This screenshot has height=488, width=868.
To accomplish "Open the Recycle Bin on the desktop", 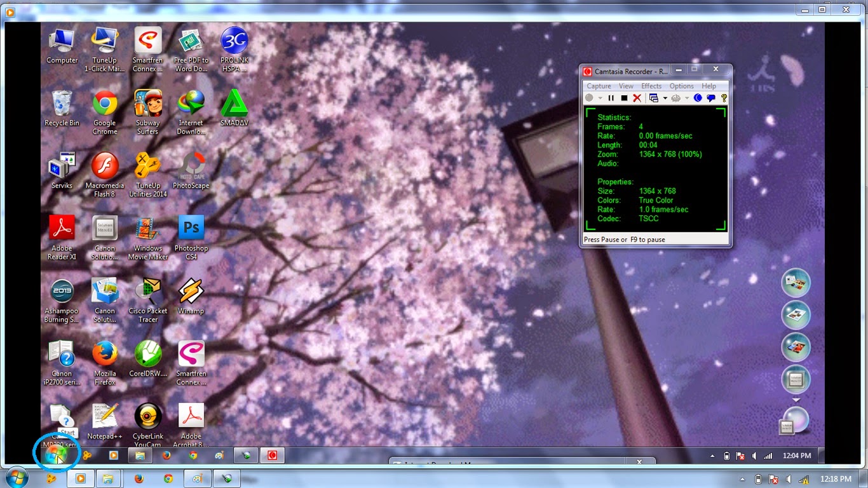I will pos(62,108).
